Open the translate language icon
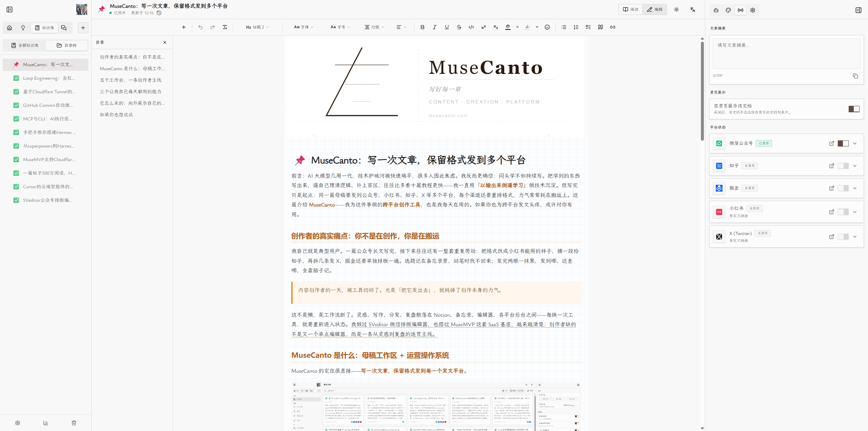The width and height of the screenshot is (868, 431). coord(693,9)
